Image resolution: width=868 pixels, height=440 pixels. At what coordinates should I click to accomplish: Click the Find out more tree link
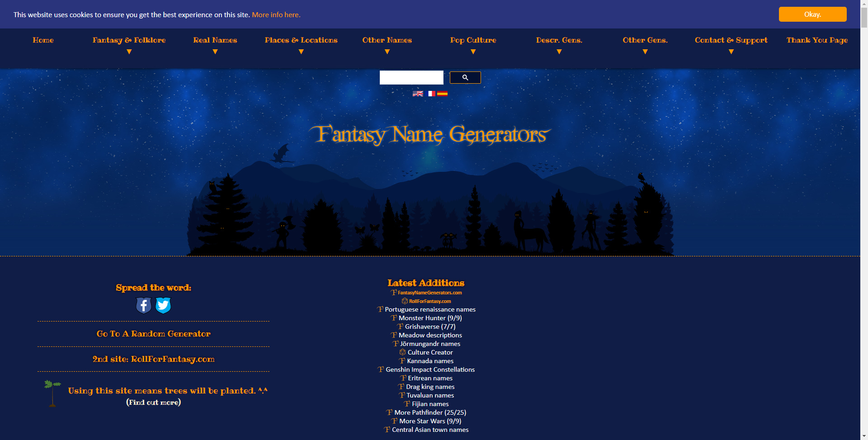(x=153, y=402)
